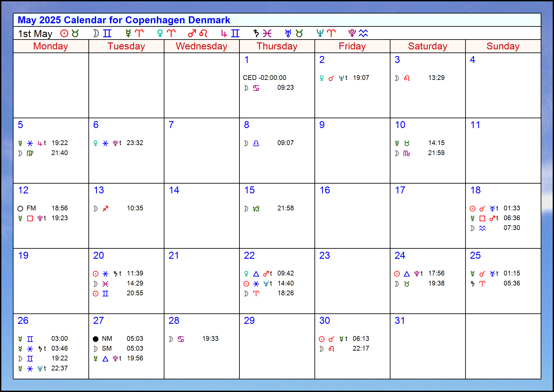Click the Capricorn glyph on May 15
The width and height of the screenshot is (554, 392).
coord(256,209)
